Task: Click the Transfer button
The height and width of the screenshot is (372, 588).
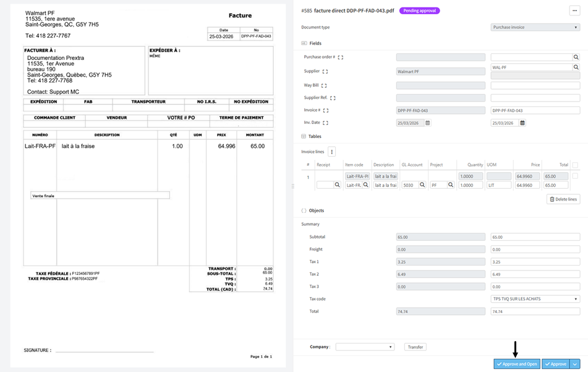Action: click(415, 347)
